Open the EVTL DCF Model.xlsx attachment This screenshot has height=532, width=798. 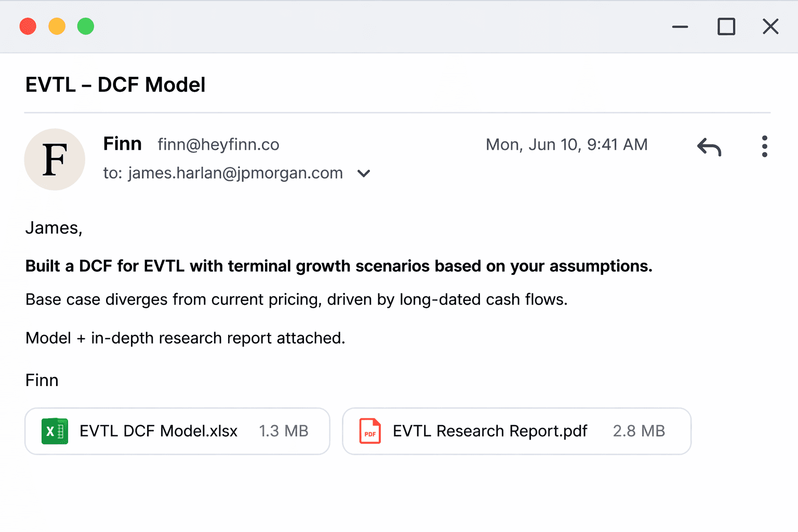coord(158,431)
